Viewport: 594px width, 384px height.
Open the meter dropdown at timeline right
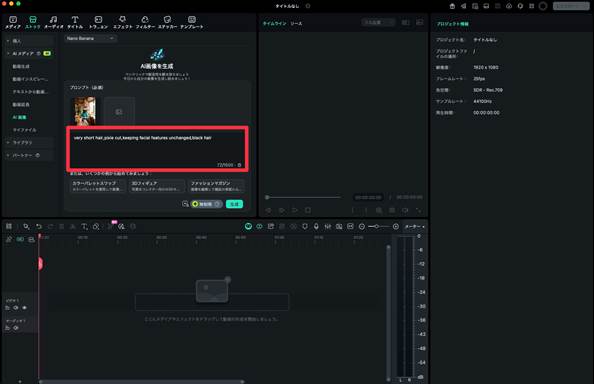point(414,226)
